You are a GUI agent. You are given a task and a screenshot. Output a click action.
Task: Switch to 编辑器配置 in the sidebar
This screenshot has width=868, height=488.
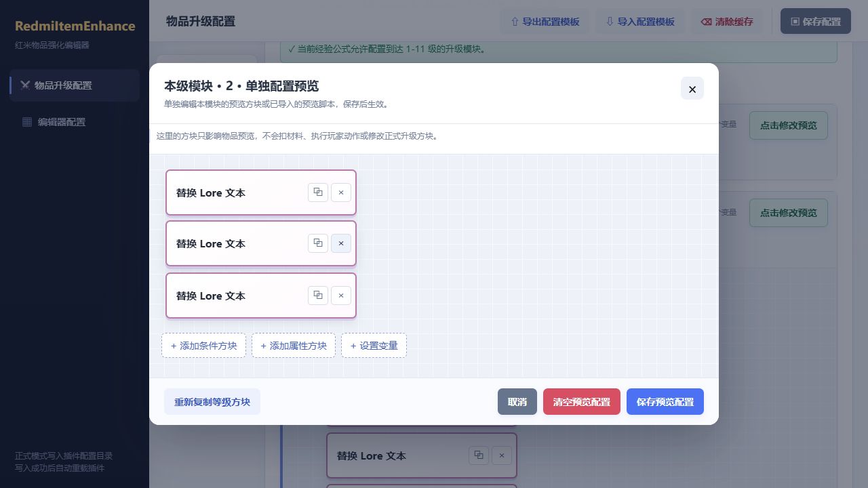(75, 122)
